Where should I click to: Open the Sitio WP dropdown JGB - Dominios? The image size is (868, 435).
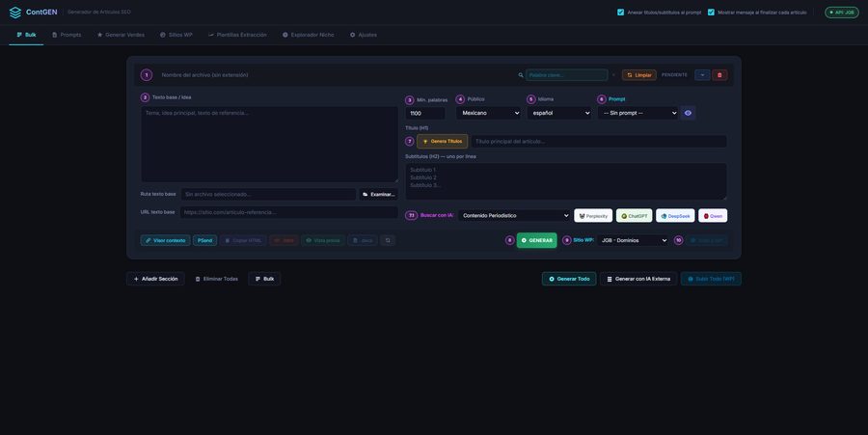(x=633, y=240)
